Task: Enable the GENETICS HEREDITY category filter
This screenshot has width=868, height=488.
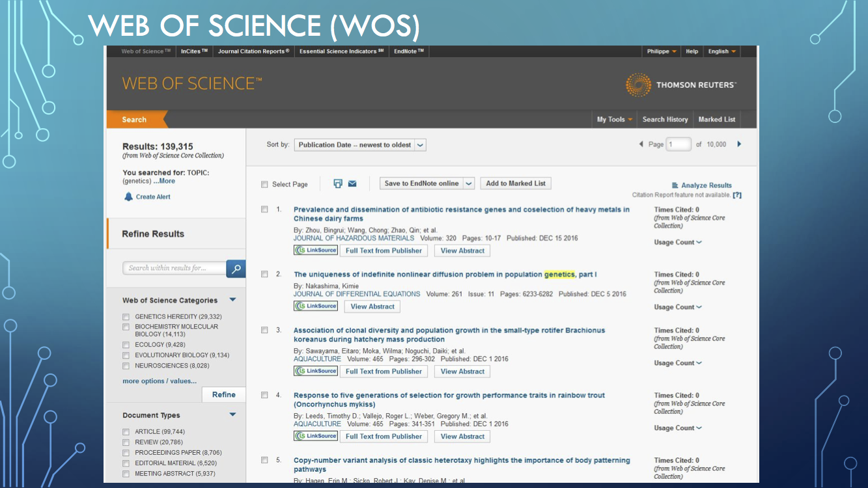Action: [x=126, y=317]
